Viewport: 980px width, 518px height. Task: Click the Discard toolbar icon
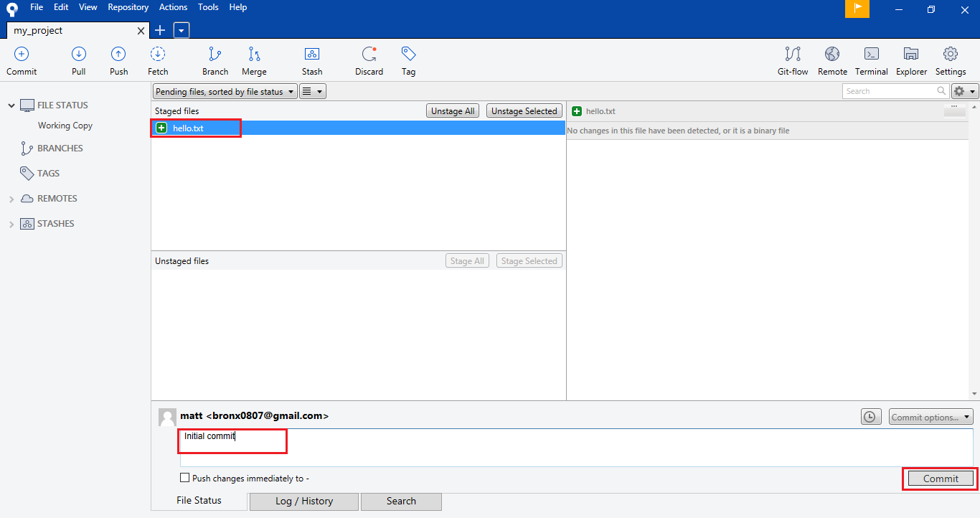[369, 55]
